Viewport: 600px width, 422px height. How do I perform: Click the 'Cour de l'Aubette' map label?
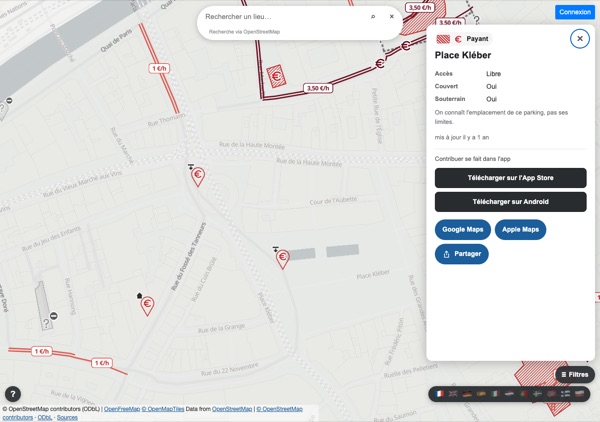333,200
